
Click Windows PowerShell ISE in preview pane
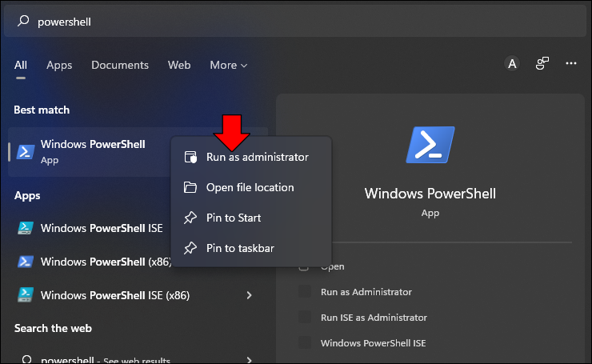pos(374,343)
